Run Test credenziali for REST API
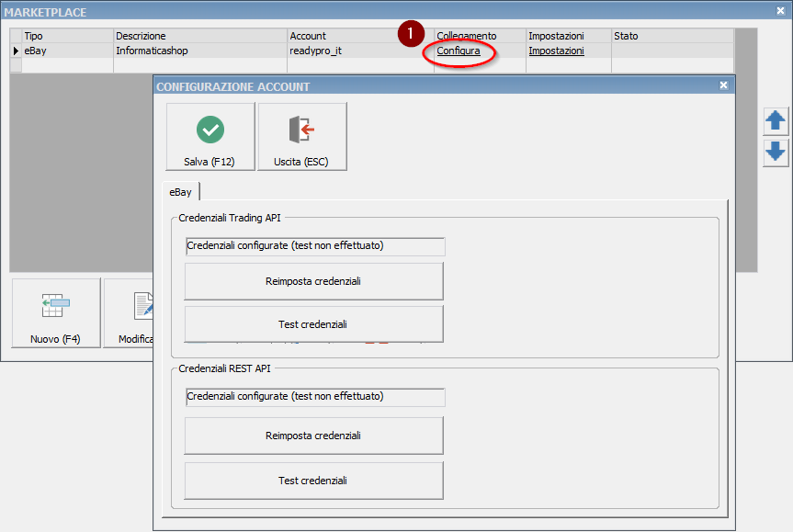793x532 pixels. pyautogui.click(x=313, y=481)
